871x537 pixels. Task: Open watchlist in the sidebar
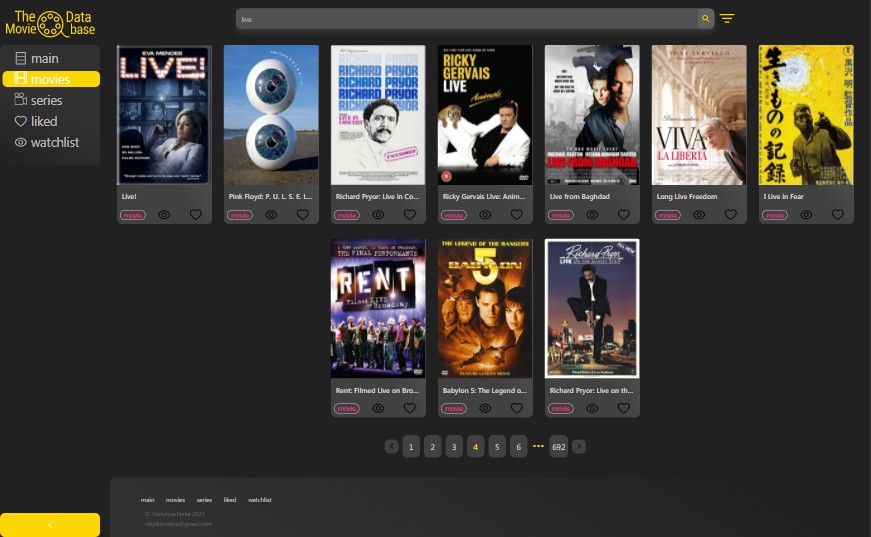pyautogui.click(x=51, y=143)
